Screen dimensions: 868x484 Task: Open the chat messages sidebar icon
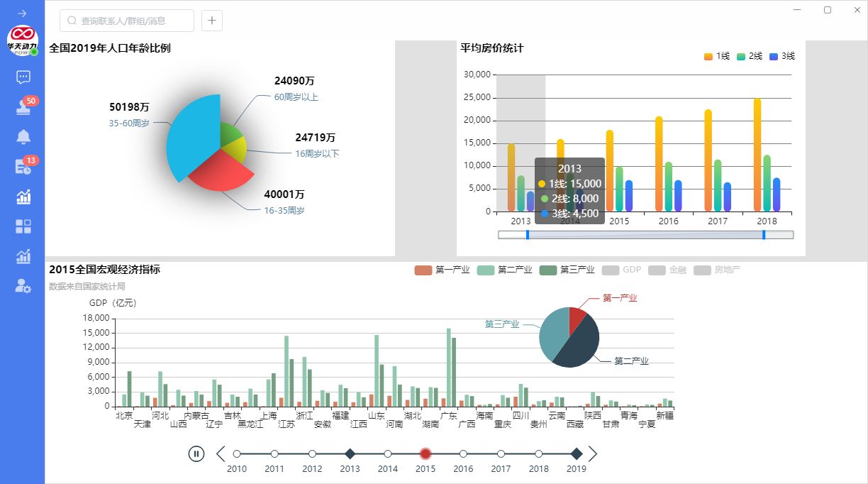23,77
